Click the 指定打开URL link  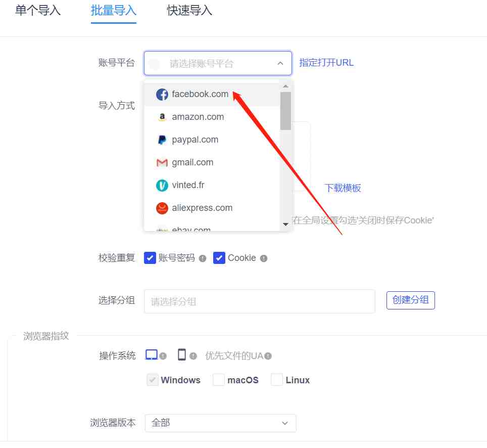(326, 63)
